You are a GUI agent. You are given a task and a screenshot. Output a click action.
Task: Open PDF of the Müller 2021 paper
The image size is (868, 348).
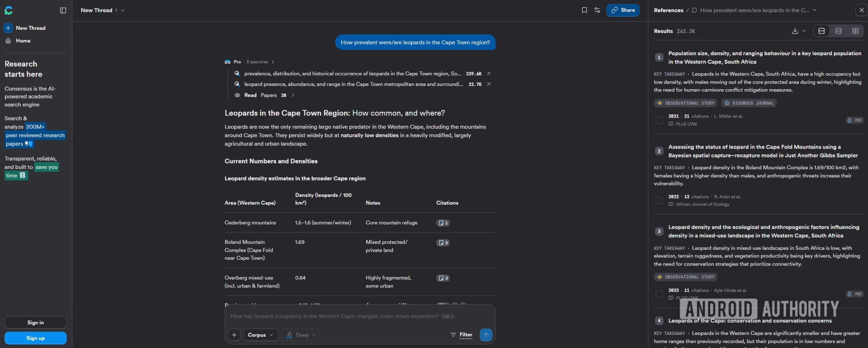coord(854,120)
